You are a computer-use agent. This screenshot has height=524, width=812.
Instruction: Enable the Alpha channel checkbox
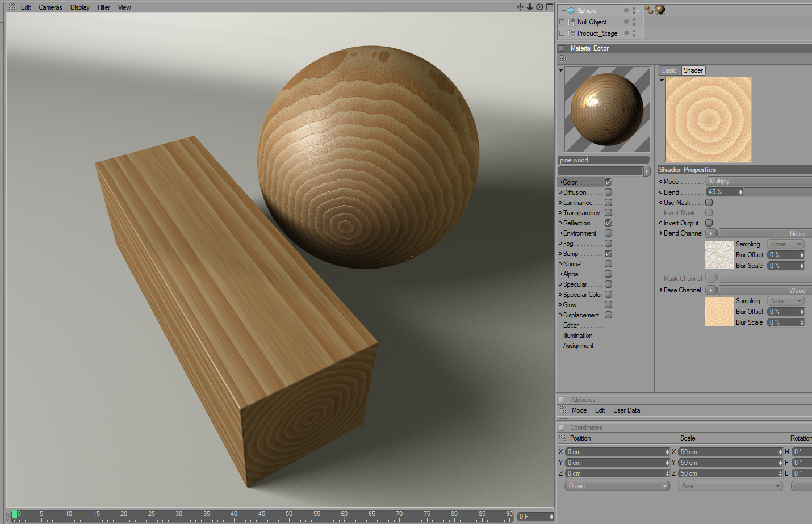click(608, 274)
